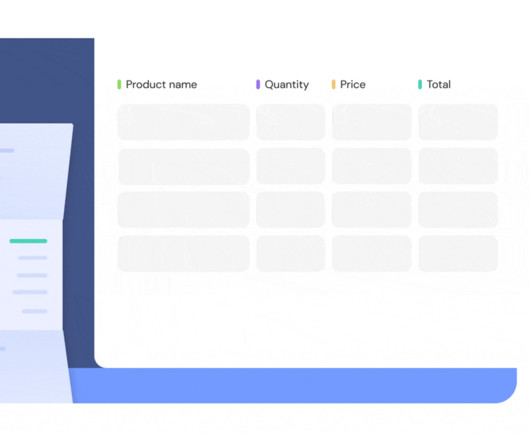Image resolution: width=530 pixels, height=442 pixels.
Task: Select first row Price cell
Action: pyautogui.click(x=371, y=122)
